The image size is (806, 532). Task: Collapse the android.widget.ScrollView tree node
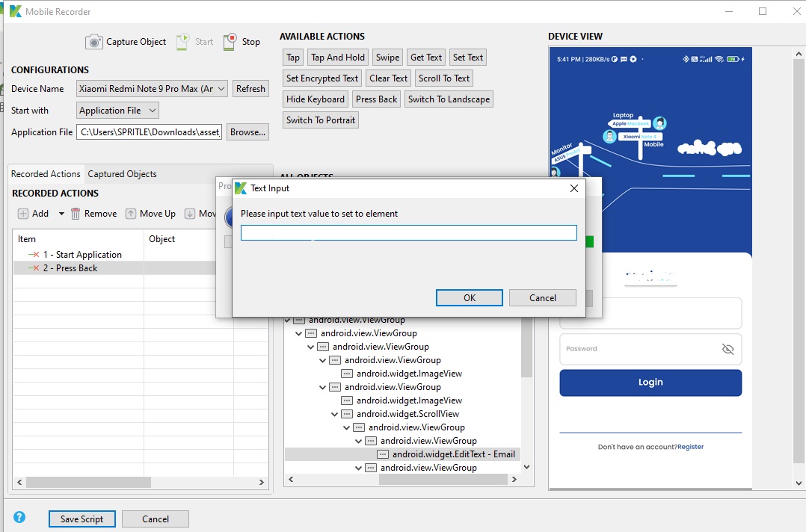tap(335, 414)
